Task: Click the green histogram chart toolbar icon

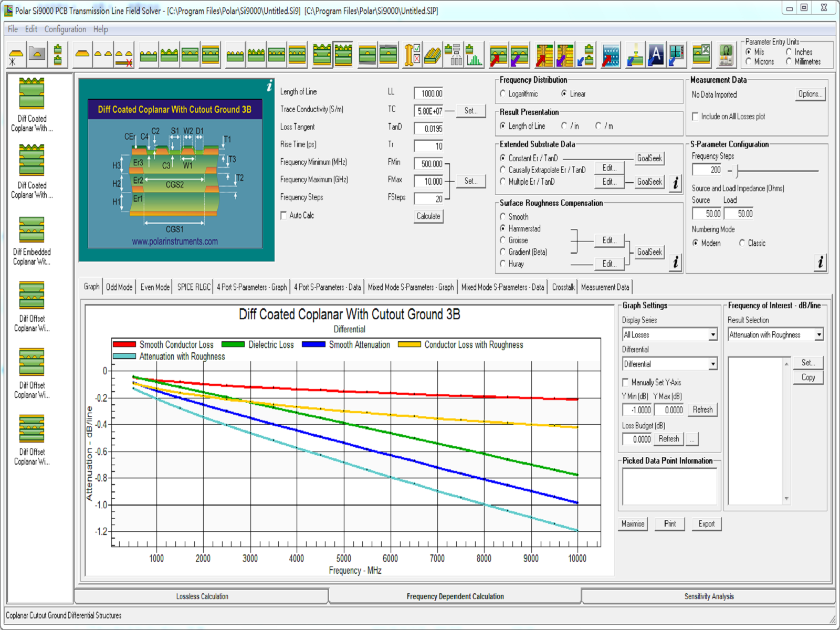Action: pos(474,54)
